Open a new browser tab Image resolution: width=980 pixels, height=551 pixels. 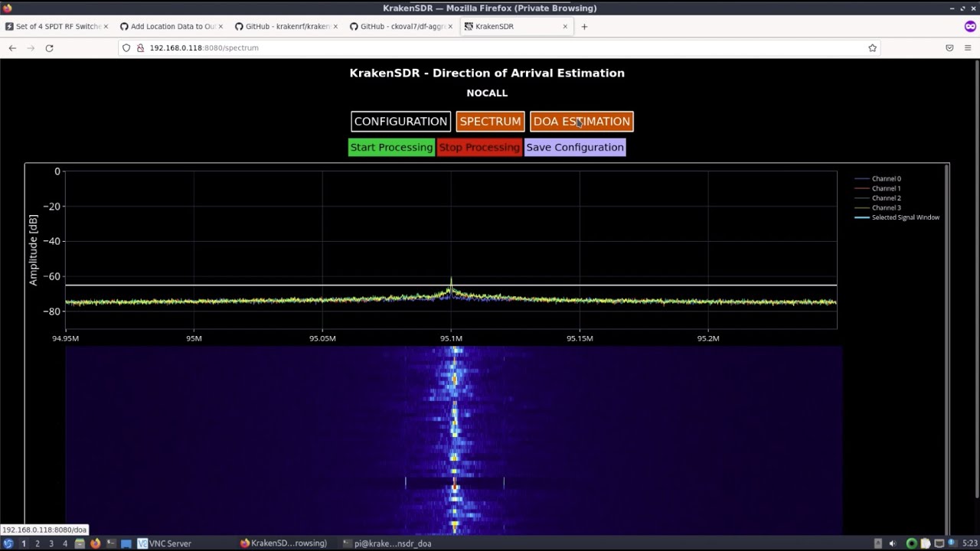tap(584, 27)
